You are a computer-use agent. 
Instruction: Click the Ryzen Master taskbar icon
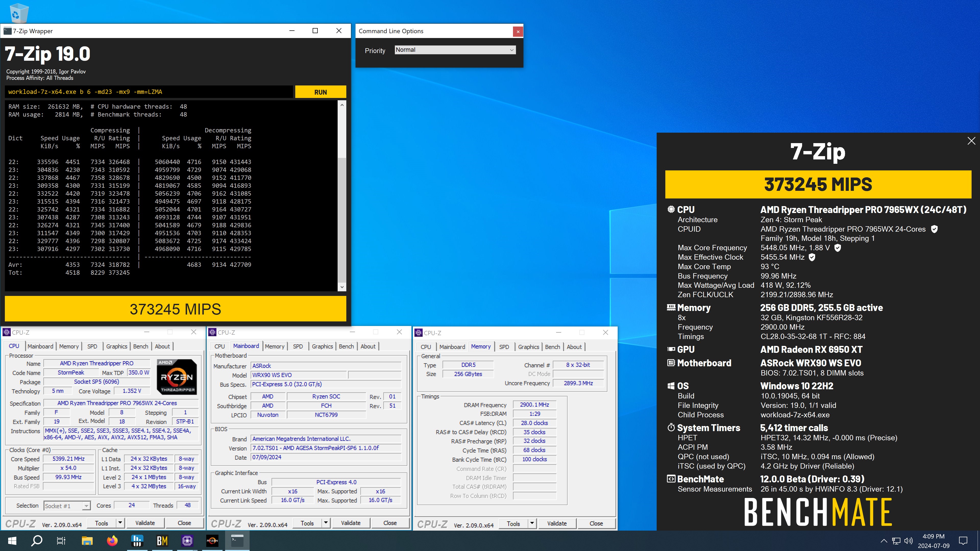[x=212, y=540]
